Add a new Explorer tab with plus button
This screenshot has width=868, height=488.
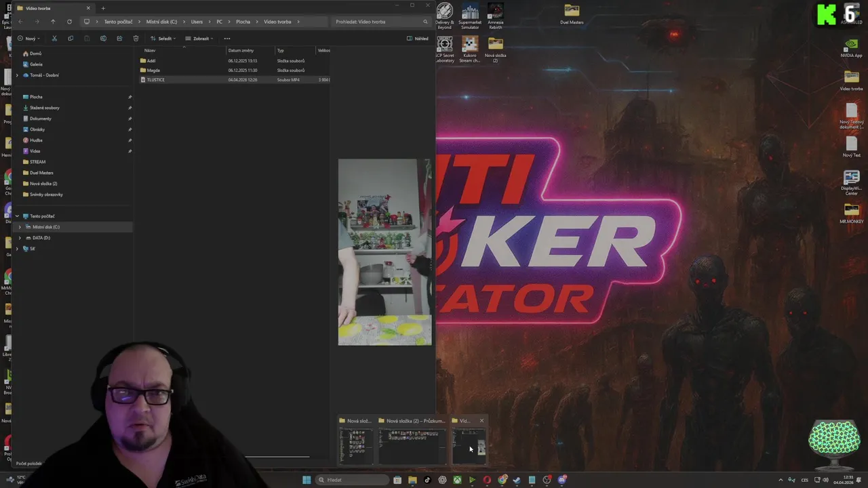coord(103,8)
